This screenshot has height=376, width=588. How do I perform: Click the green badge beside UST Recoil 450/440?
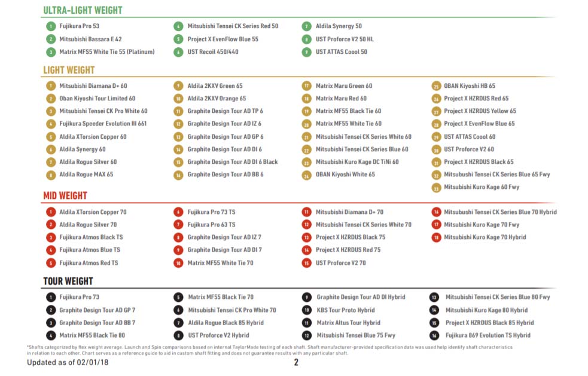pos(178,52)
